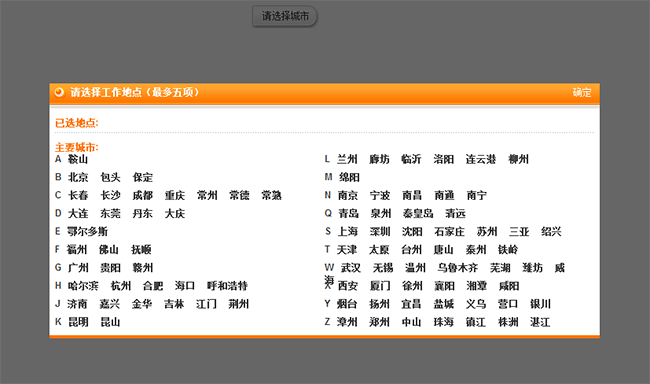Pick the city 珠海
Viewport: 650px width, 384px height.
(444, 322)
